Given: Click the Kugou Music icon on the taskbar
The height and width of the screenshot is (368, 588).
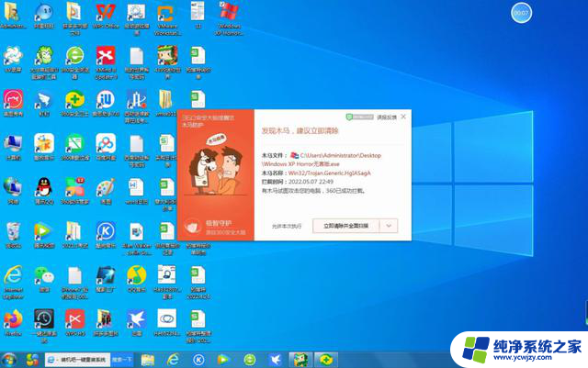Looking at the screenshot, I should click(x=198, y=360).
